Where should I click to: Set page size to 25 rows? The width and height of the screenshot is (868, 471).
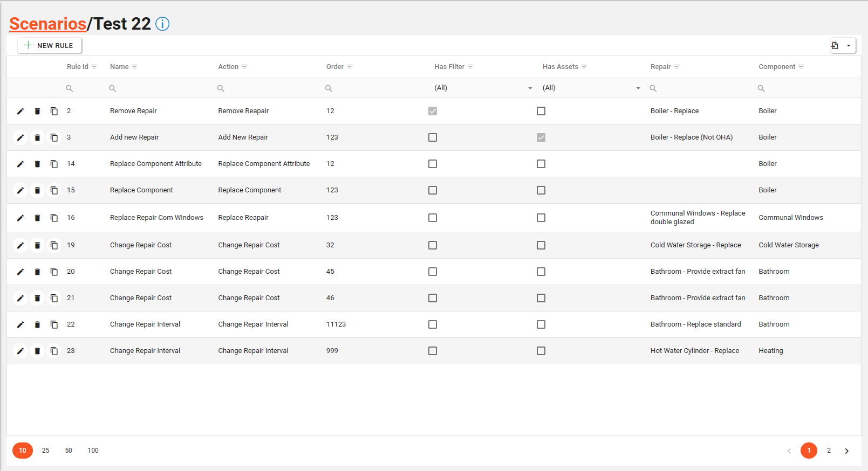46,451
